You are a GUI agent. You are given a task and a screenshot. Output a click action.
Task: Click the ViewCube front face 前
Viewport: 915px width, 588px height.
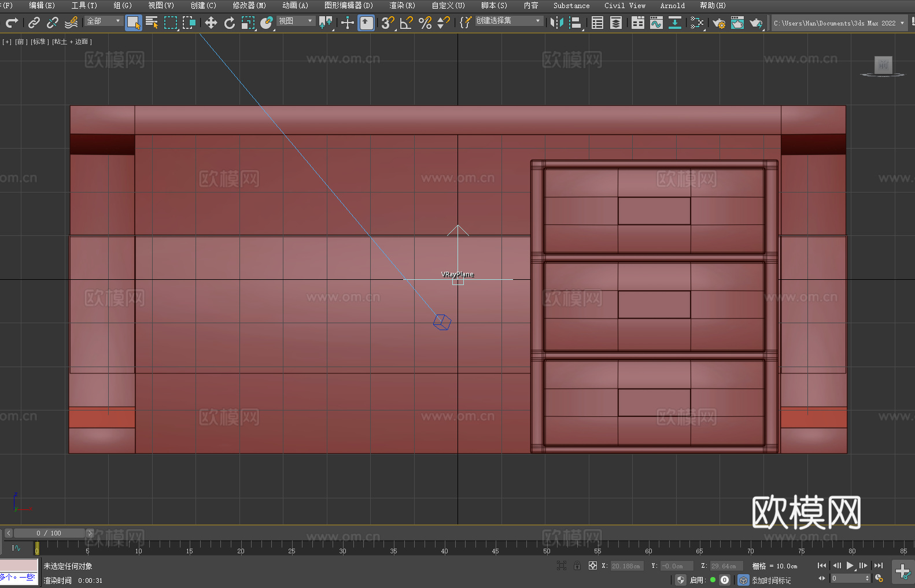tap(883, 65)
